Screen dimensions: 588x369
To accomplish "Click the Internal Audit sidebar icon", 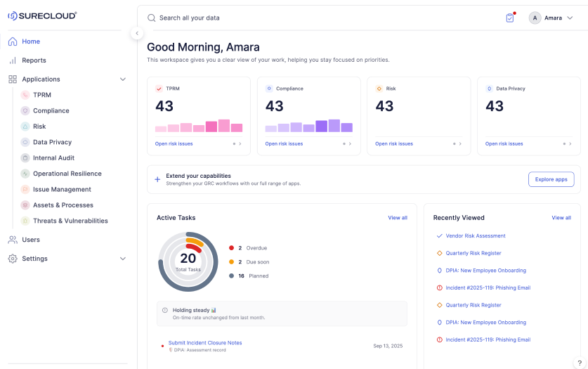I will point(25,158).
